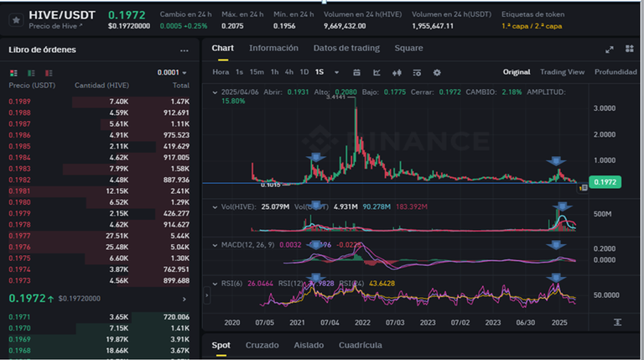644x360 pixels.
Task: Select the Cuadrícula grid tab
Action: (x=361, y=345)
